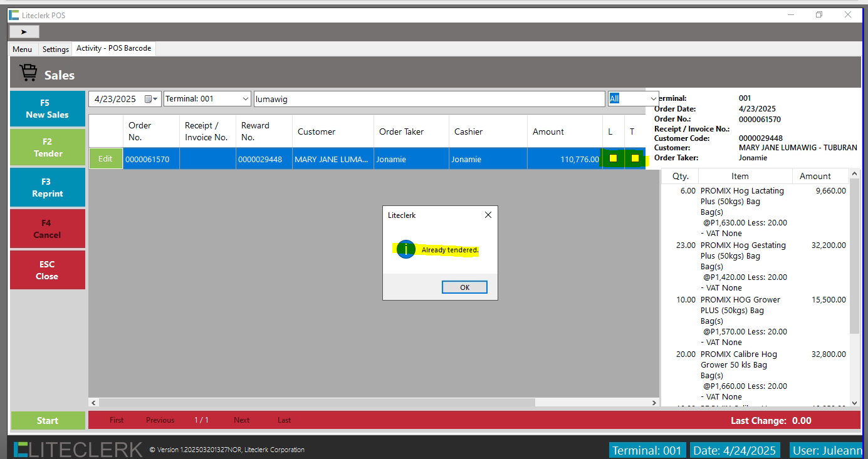Click the lumawig search input field

pyautogui.click(x=429, y=99)
